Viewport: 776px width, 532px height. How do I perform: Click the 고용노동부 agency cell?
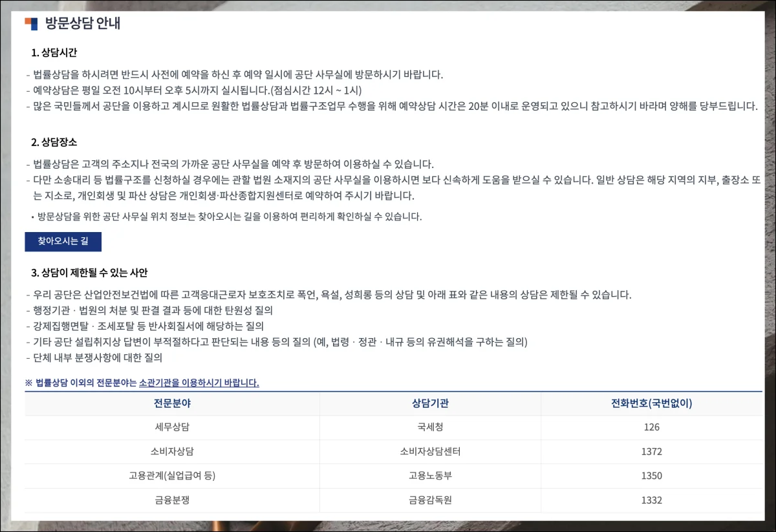coord(430,476)
